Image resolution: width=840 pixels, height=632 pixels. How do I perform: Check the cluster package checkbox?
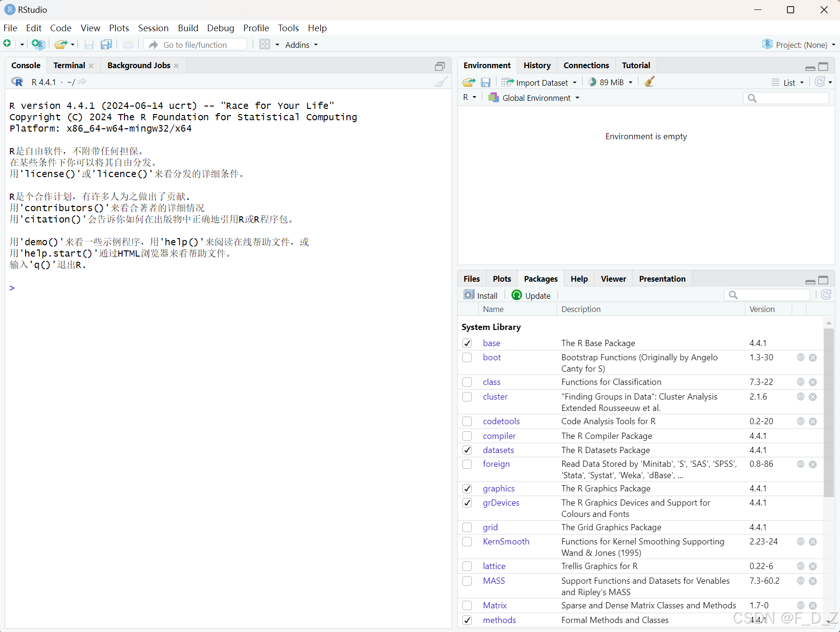[468, 397]
